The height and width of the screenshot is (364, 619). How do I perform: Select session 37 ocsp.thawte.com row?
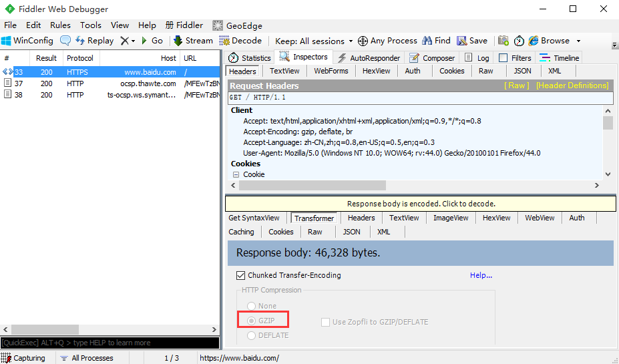[x=110, y=83]
